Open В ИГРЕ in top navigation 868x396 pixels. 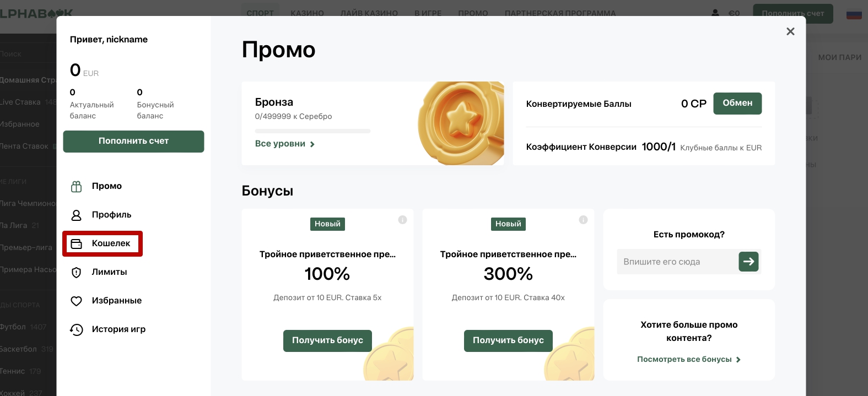click(x=428, y=13)
